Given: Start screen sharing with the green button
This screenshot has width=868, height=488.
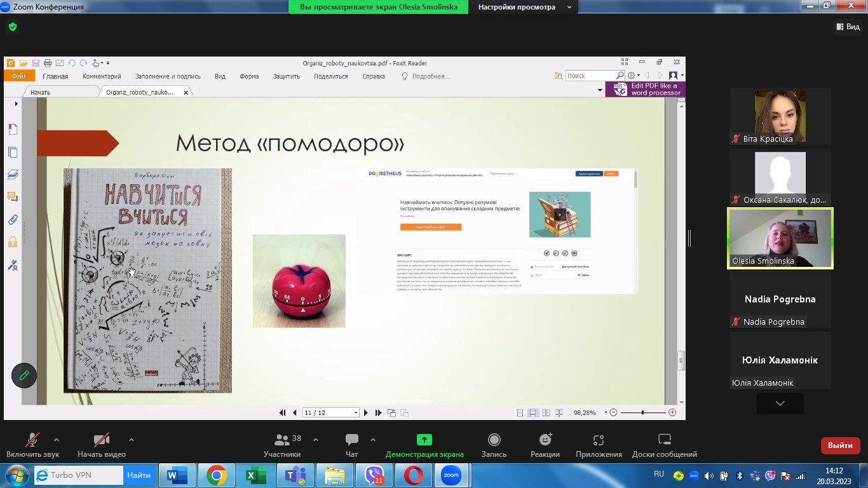Looking at the screenshot, I should click(x=424, y=445).
